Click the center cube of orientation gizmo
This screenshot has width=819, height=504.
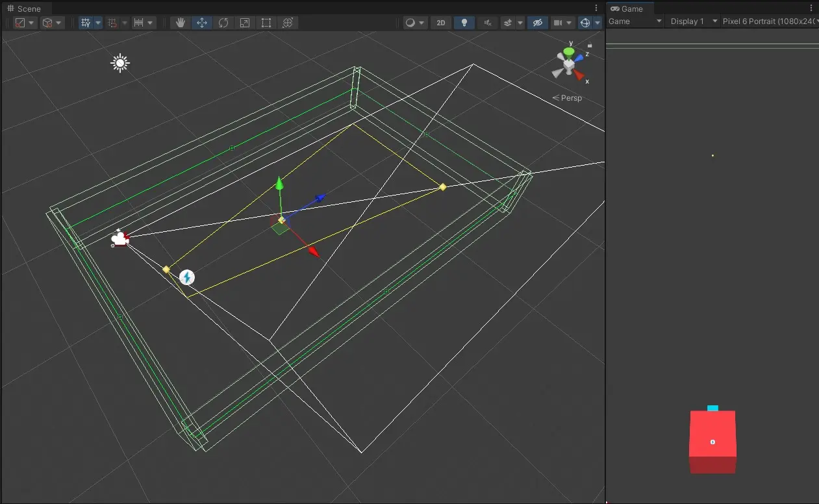(569, 65)
